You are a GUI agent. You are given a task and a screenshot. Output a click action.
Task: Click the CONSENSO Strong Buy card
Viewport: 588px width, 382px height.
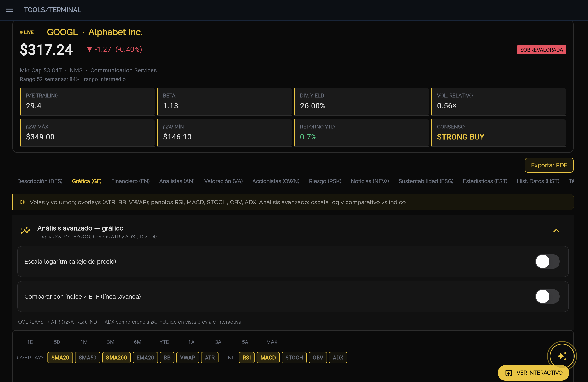[x=499, y=133]
